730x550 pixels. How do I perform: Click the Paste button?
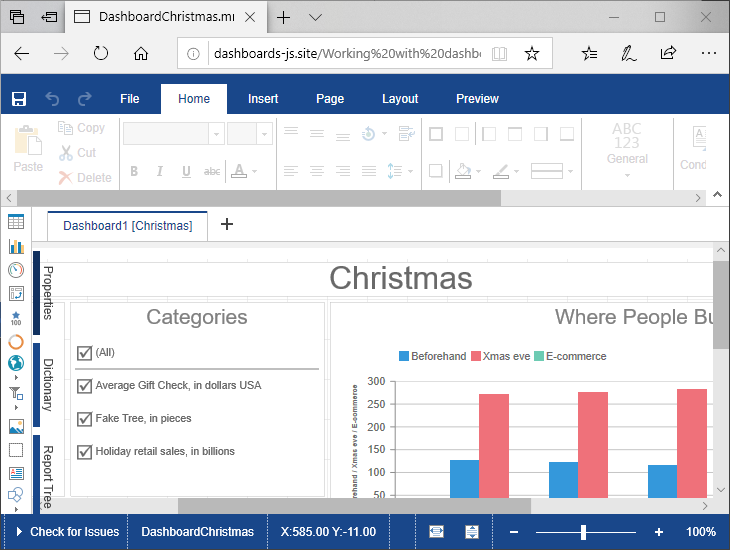coord(28,149)
